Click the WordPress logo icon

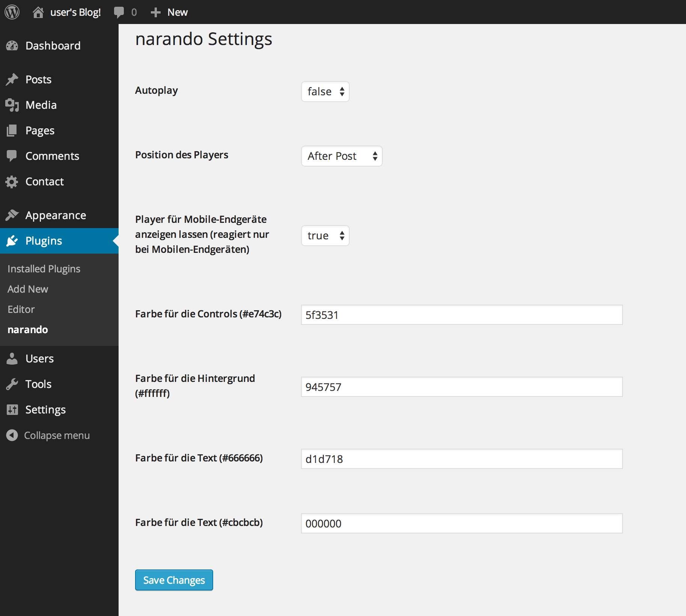coord(12,12)
